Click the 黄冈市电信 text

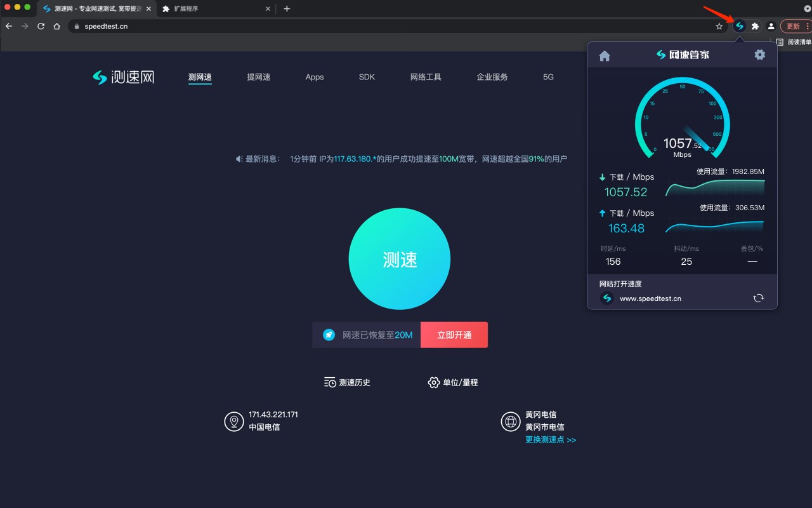544,427
